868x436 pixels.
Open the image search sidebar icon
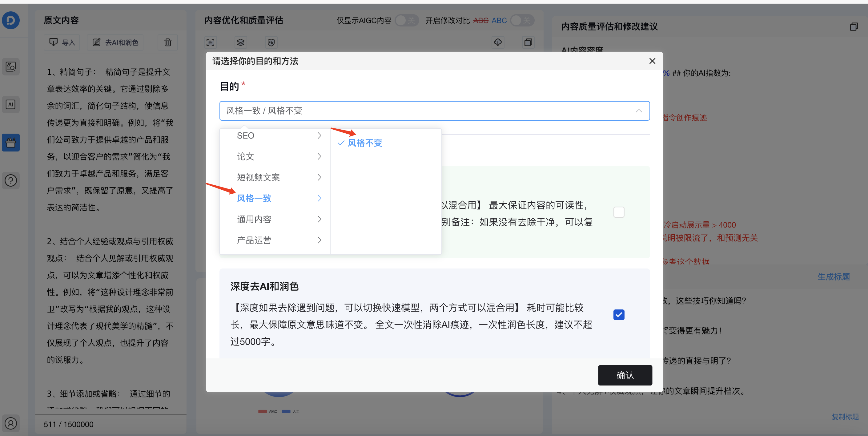pos(11,67)
